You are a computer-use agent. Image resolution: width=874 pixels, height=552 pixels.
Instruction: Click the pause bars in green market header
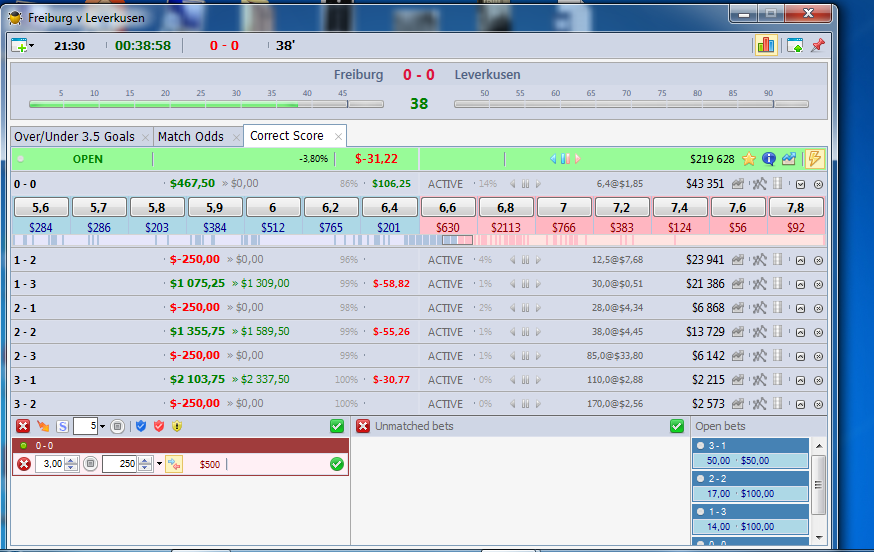(x=565, y=159)
